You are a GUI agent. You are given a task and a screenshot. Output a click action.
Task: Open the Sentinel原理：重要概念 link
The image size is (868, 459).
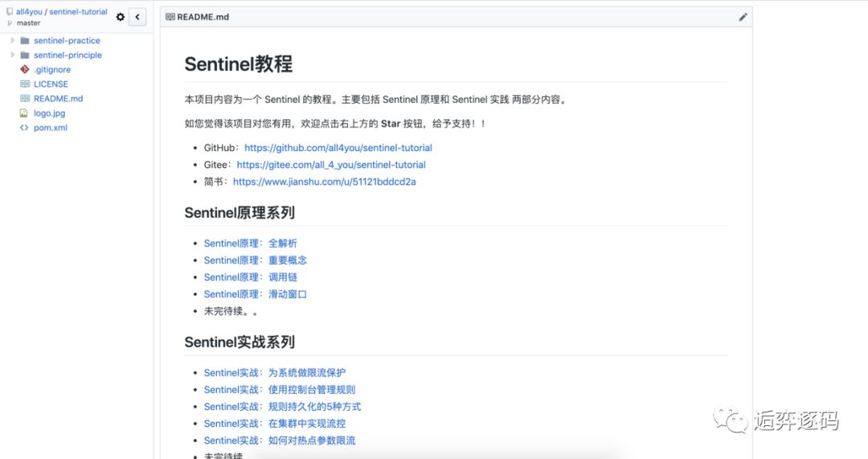pos(256,260)
